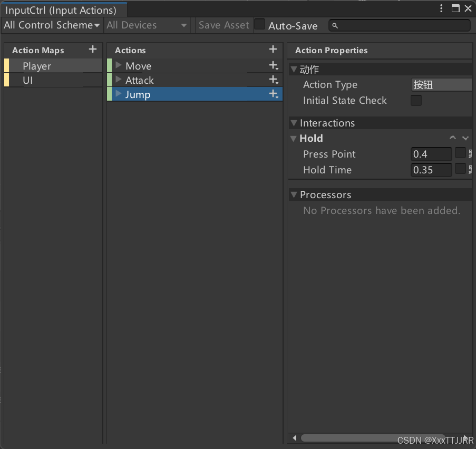Open the All Devices dropdown
Viewport: 476px width, 449px height.
(145, 25)
